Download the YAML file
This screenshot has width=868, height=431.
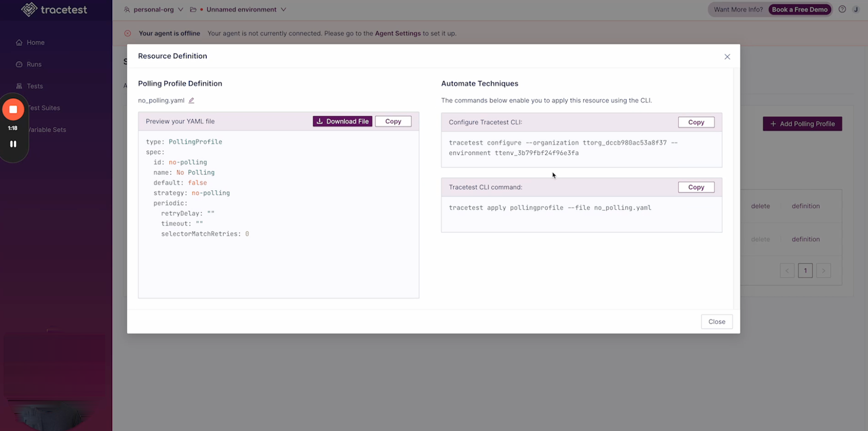pyautogui.click(x=342, y=121)
